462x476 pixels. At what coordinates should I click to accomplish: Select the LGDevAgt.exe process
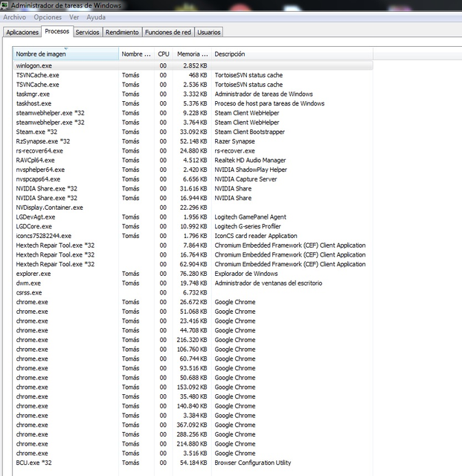193,217
